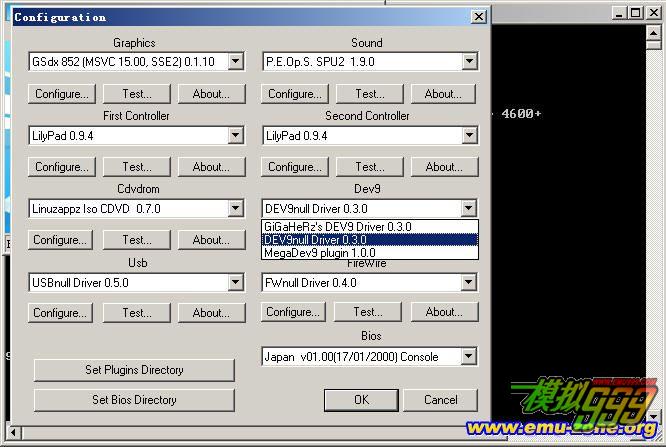Open About for First Controller
This screenshot has width=666, height=447.
[212, 167]
